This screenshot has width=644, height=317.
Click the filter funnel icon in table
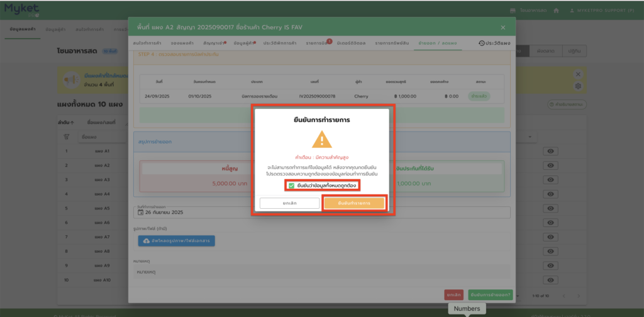67,136
